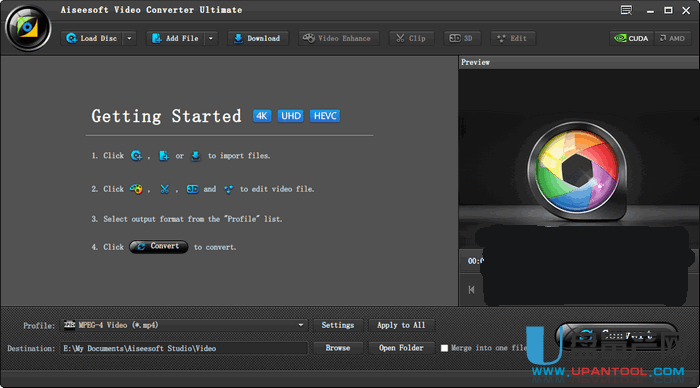Open the Download tool

click(x=258, y=38)
